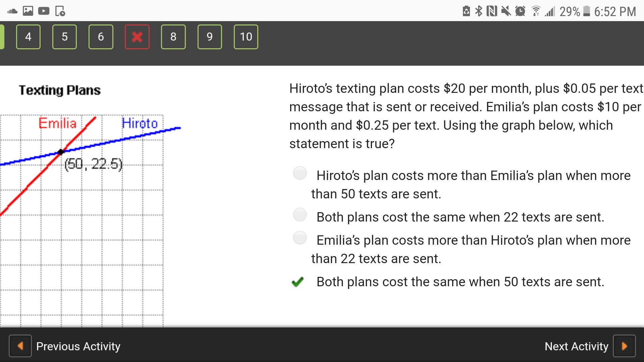644x362 pixels.
Task: Select 'Hiroto's plan costs more' radio option
Action: pos(300,173)
